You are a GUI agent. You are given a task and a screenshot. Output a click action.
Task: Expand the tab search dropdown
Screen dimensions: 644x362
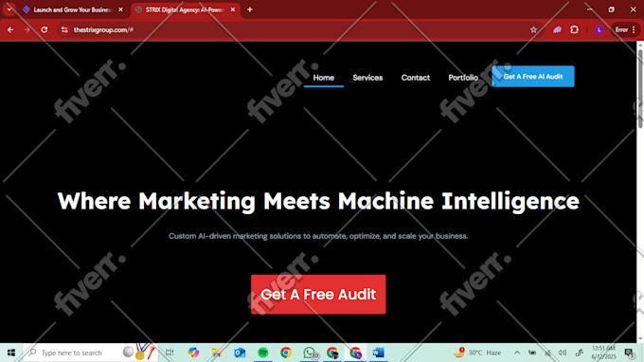[9, 9]
